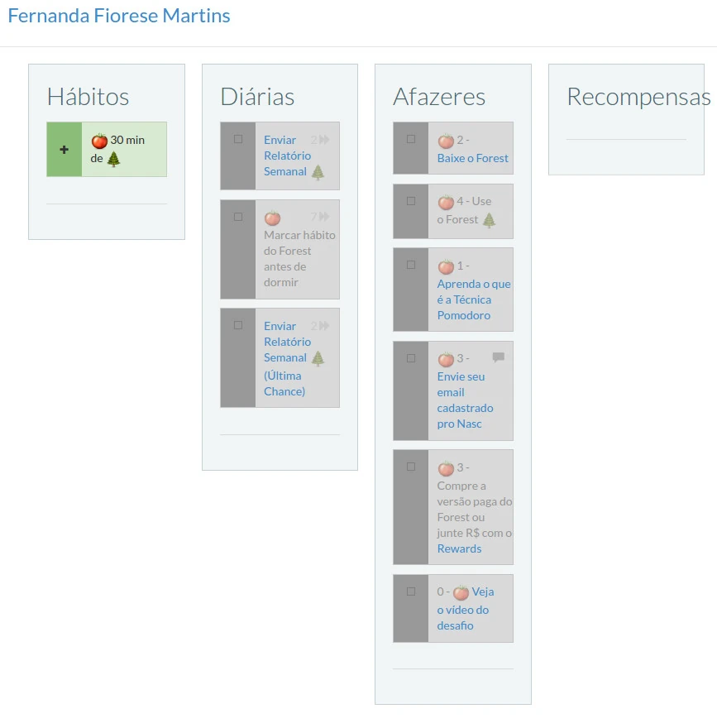Click the Fernanda Fiorese Martins profile name

point(119,16)
